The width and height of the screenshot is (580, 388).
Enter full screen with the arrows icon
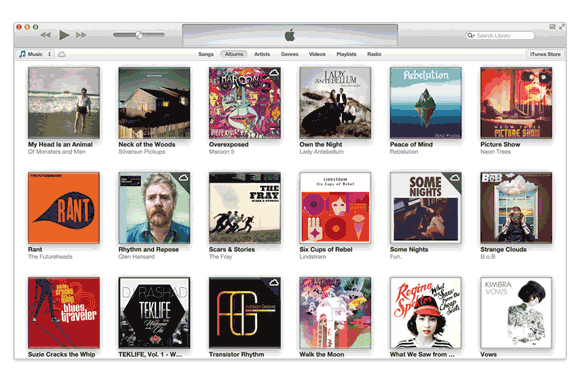point(562,27)
